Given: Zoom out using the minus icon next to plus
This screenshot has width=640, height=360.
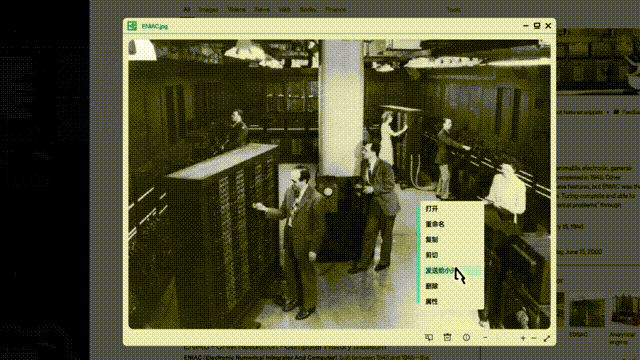Looking at the screenshot, I should pos(534,338).
